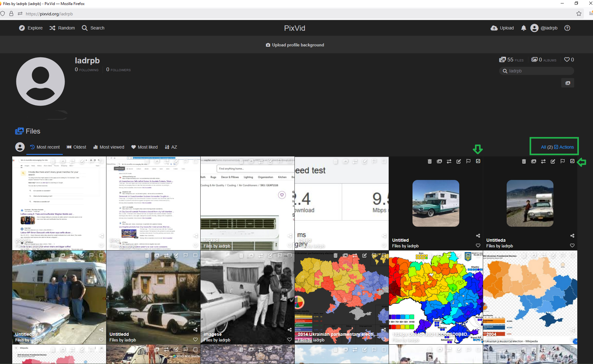Open help question mark icon
The image size is (593, 364).
pos(567,28)
